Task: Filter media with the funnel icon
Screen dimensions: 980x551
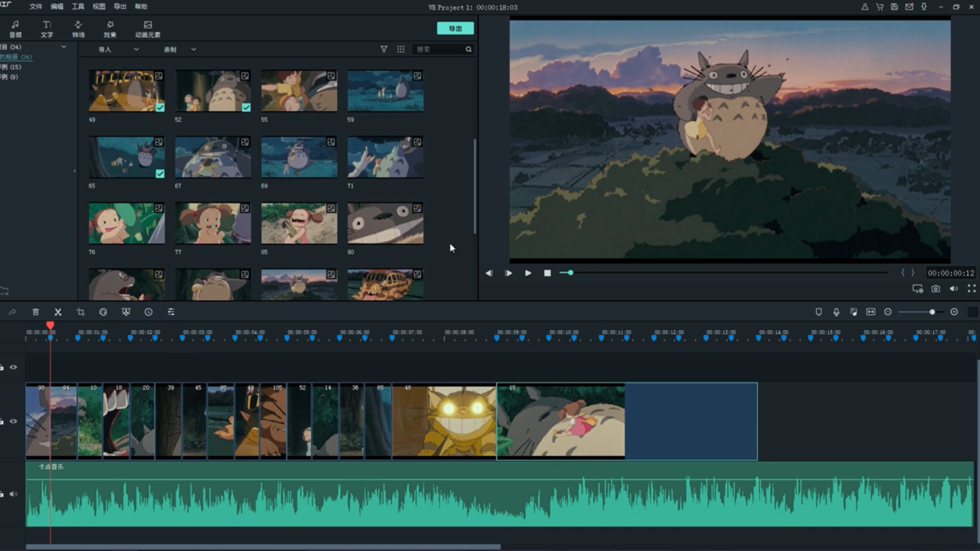Action: pos(384,49)
